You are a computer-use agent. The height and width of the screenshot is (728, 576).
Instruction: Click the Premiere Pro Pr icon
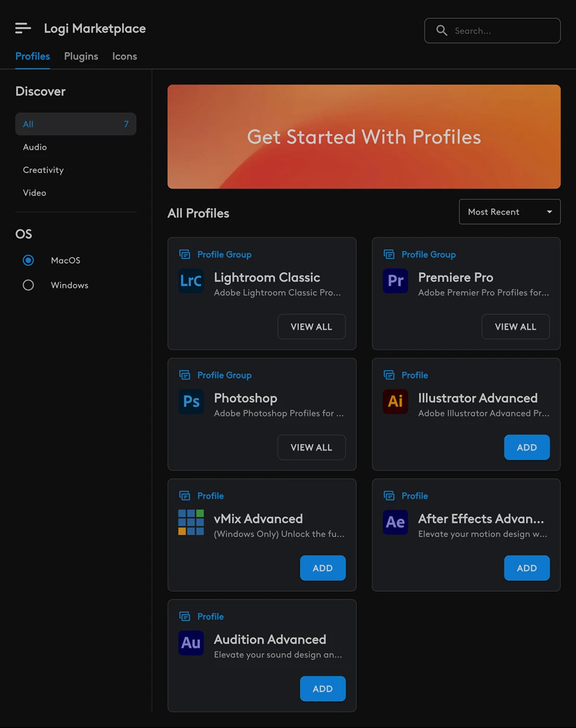[395, 281]
